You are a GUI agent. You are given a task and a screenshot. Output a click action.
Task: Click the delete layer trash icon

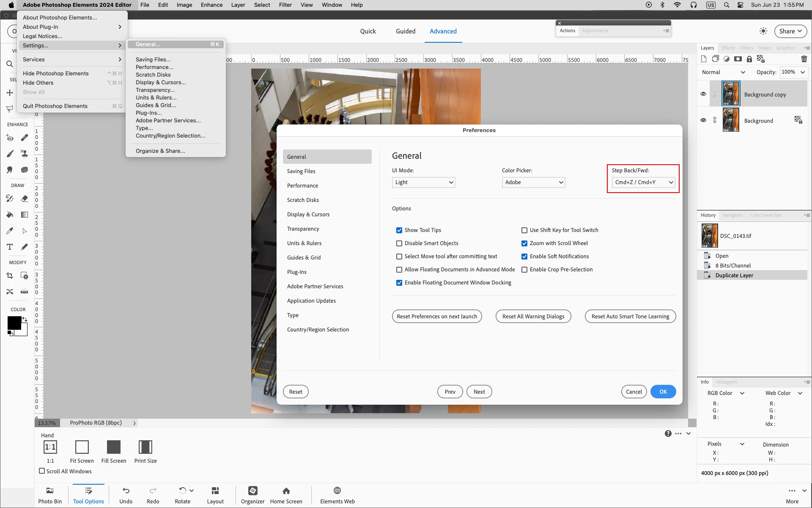(804, 59)
